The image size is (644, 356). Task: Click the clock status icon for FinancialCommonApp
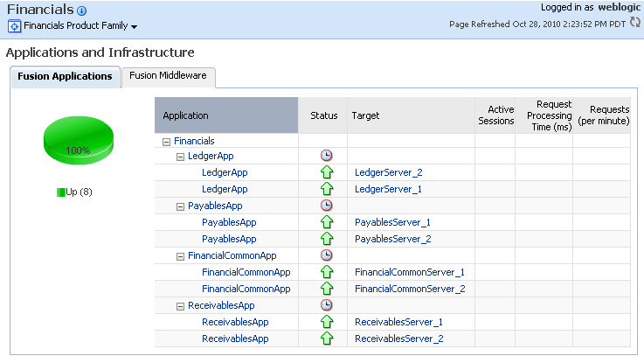[327, 255]
